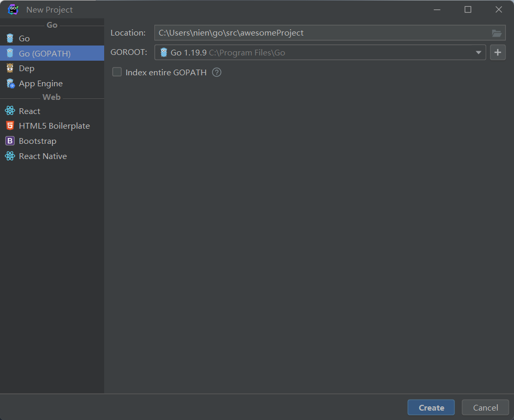Choose the Dep project type
This screenshot has height=420, width=514.
[x=52, y=68]
